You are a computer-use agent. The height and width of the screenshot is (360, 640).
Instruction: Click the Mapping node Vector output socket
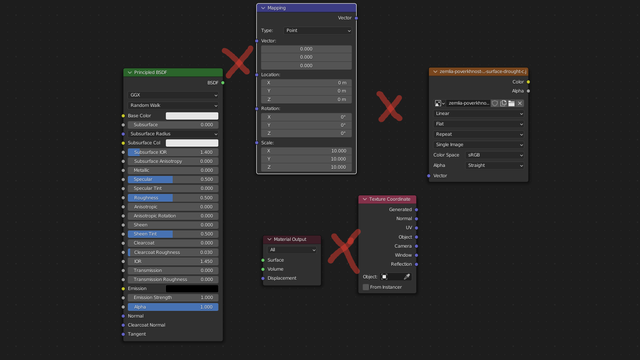pos(356,18)
